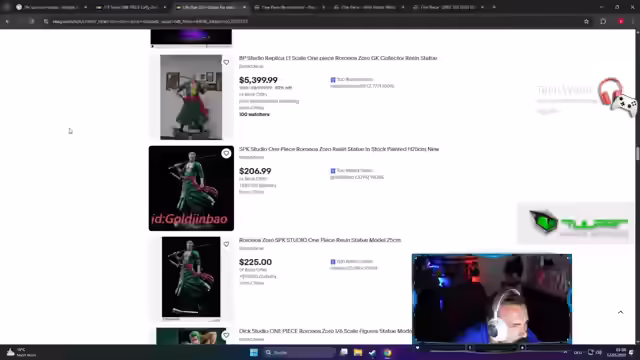This screenshot has height=360, width=640.
Task: Open the Windows Start menu
Action: (x=253, y=352)
